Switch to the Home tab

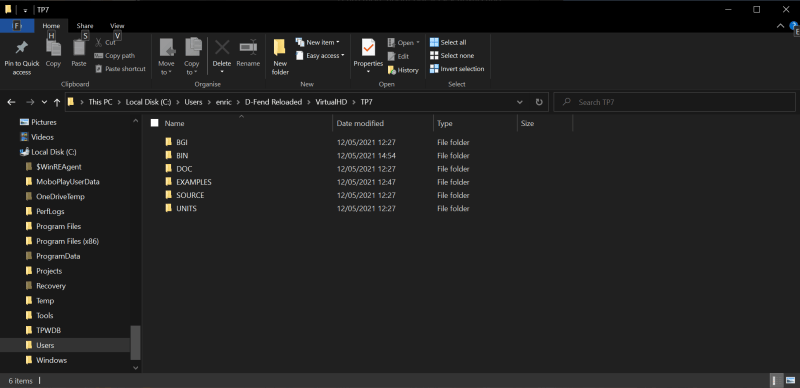pos(51,26)
